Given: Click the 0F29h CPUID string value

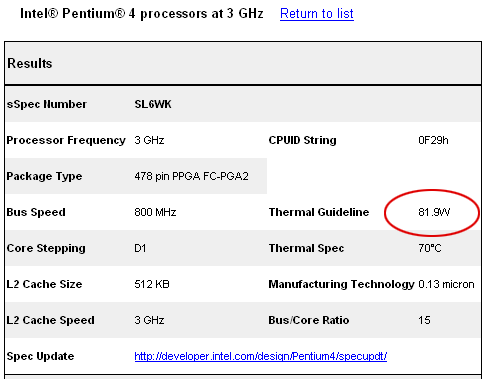Looking at the screenshot, I should [433, 140].
